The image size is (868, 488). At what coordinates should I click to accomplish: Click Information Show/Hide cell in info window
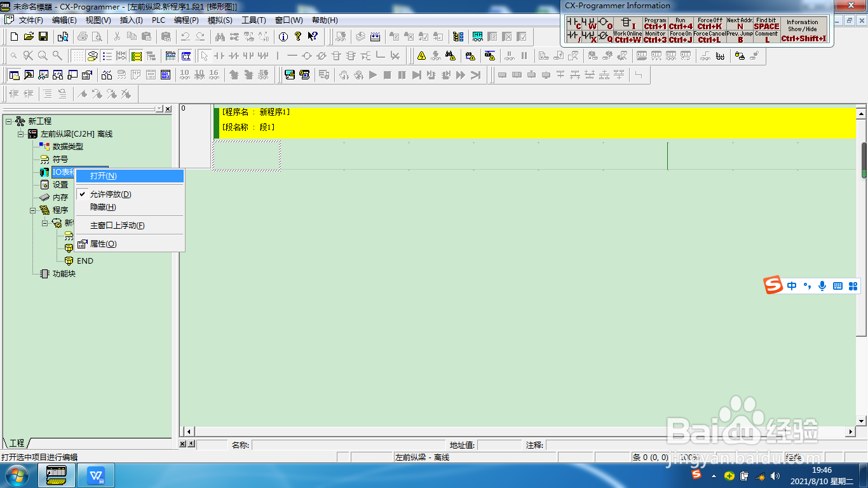(804, 30)
